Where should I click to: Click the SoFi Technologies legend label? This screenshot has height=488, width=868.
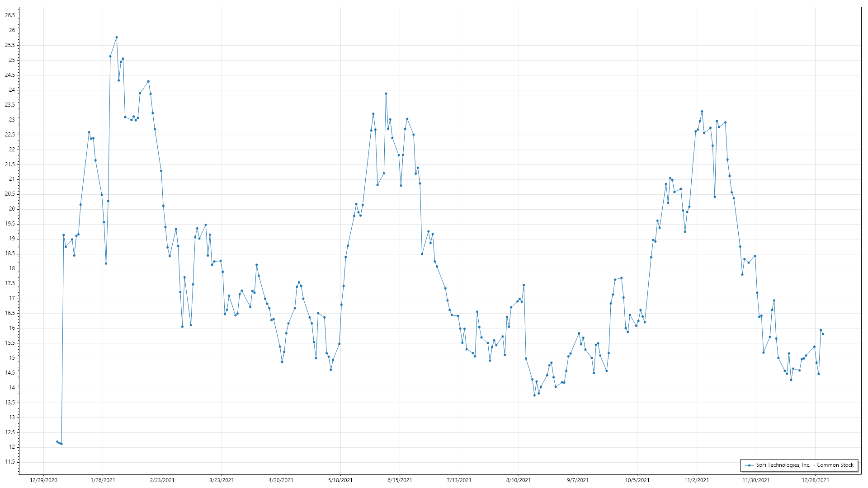pos(805,465)
